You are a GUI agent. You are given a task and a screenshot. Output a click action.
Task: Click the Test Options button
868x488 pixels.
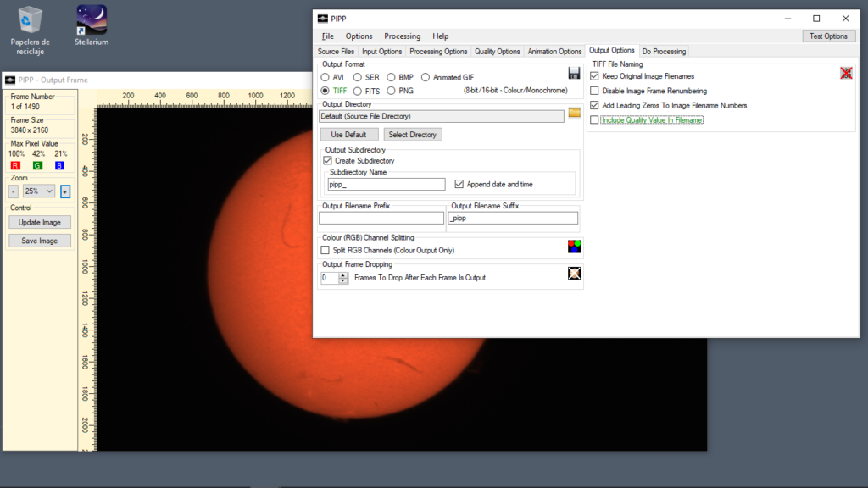pos(828,36)
